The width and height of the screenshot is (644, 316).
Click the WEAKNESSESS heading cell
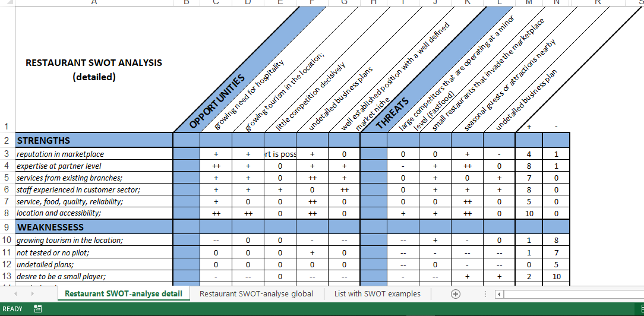94,227
